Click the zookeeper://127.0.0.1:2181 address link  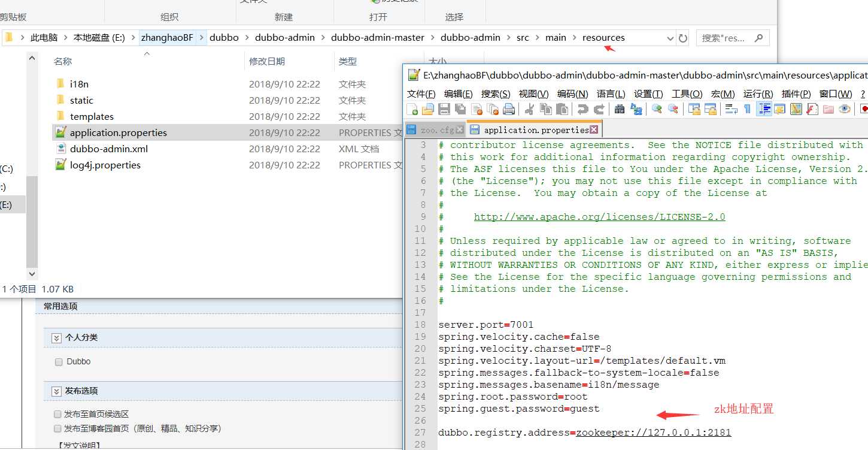coord(654,433)
